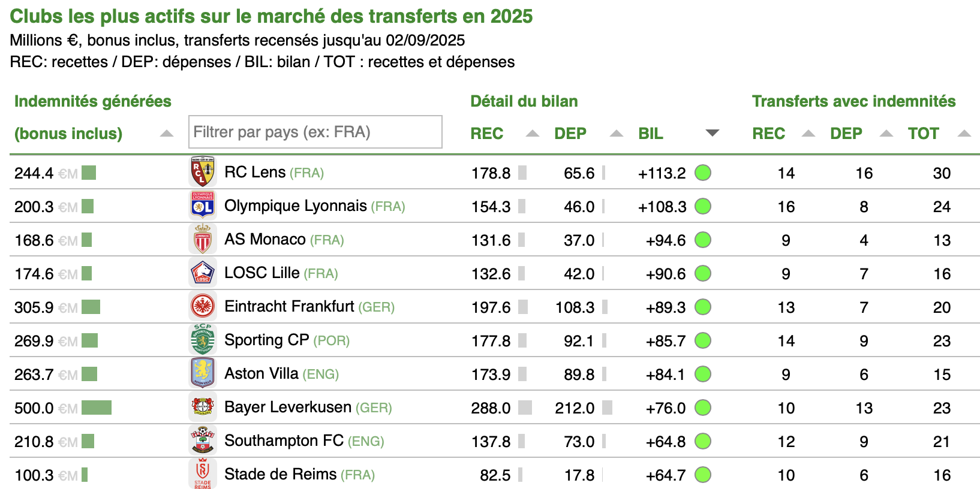Sort by the BIL column arrow
Viewport: 980px width, 489px height.
[x=712, y=133]
